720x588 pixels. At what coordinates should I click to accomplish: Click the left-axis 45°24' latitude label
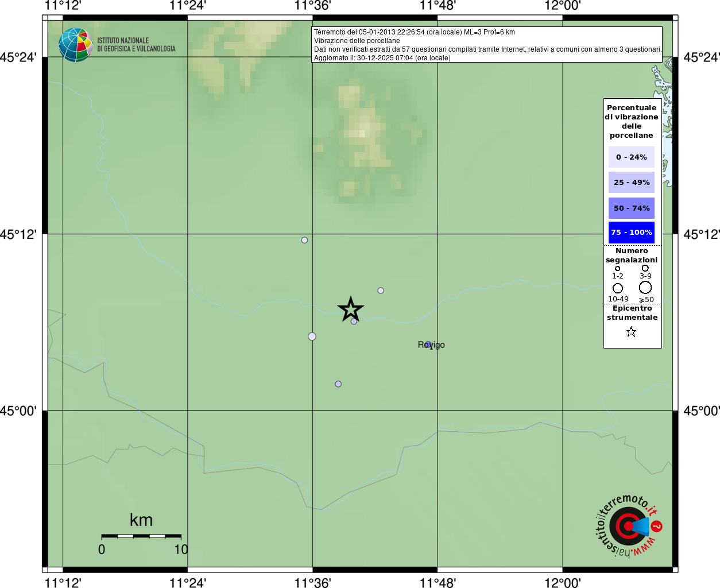coord(18,57)
